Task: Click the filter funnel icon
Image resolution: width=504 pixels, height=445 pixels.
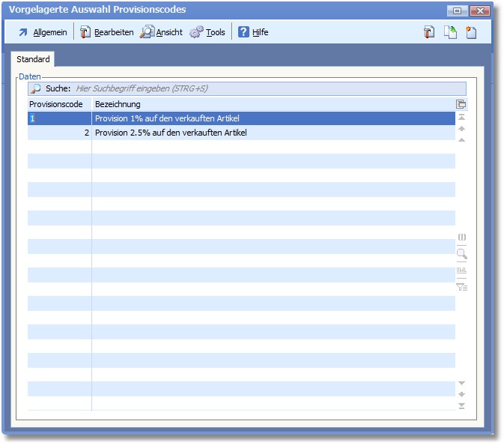Action: click(x=462, y=286)
